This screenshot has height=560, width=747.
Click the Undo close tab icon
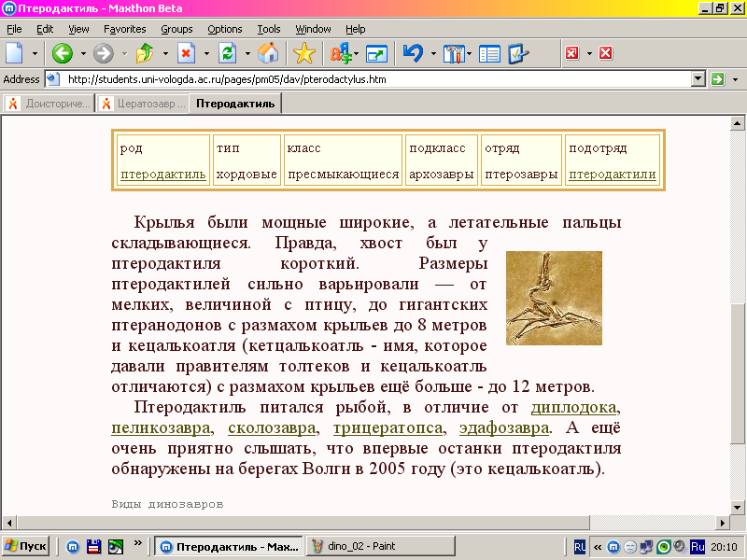point(413,53)
